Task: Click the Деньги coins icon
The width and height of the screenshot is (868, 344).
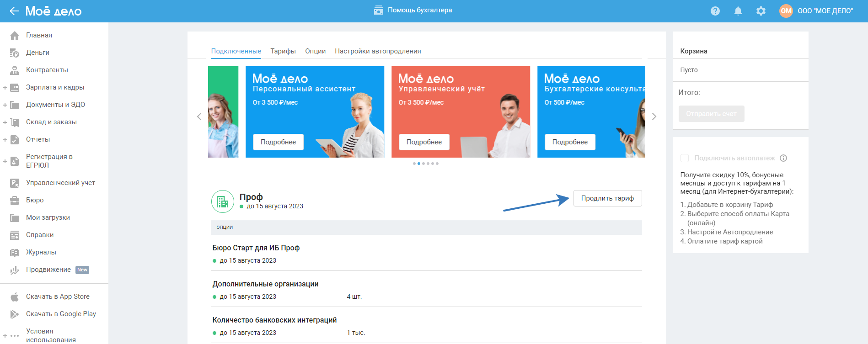Action: [x=15, y=53]
